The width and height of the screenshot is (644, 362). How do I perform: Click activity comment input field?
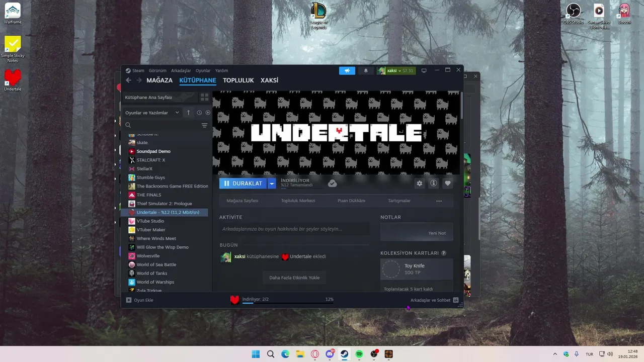294,229
